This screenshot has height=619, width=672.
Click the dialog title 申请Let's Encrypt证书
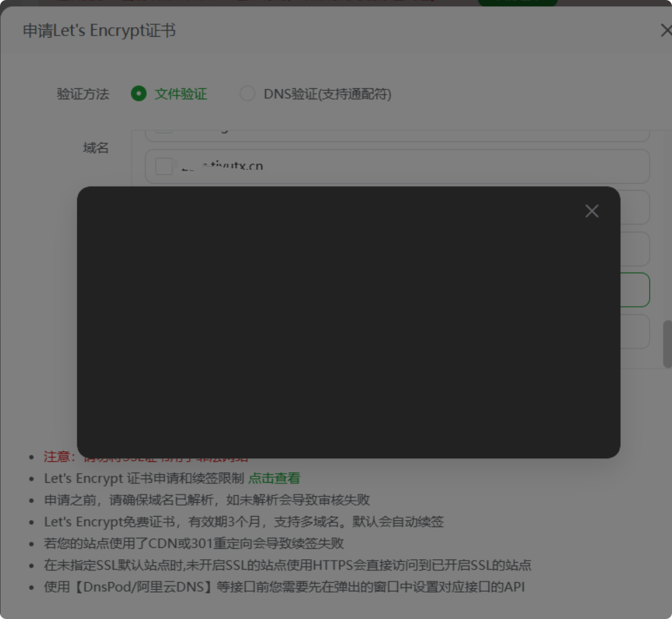pyautogui.click(x=99, y=31)
